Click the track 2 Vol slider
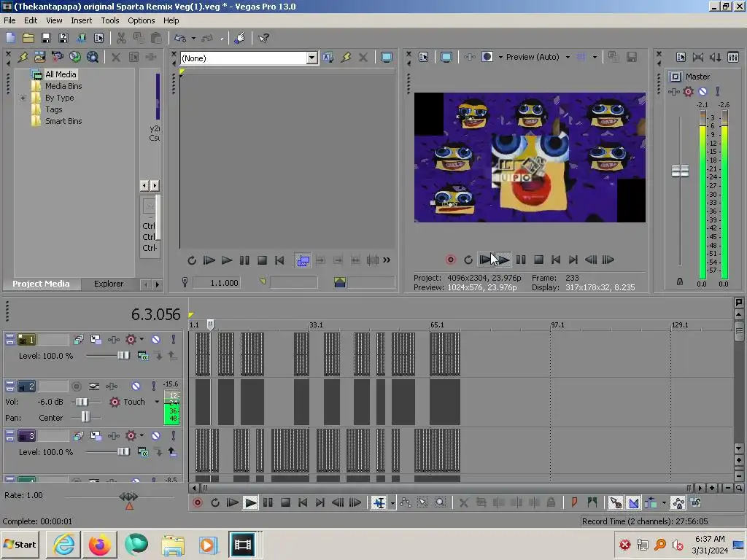This screenshot has height=560, width=747. [x=82, y=402]
